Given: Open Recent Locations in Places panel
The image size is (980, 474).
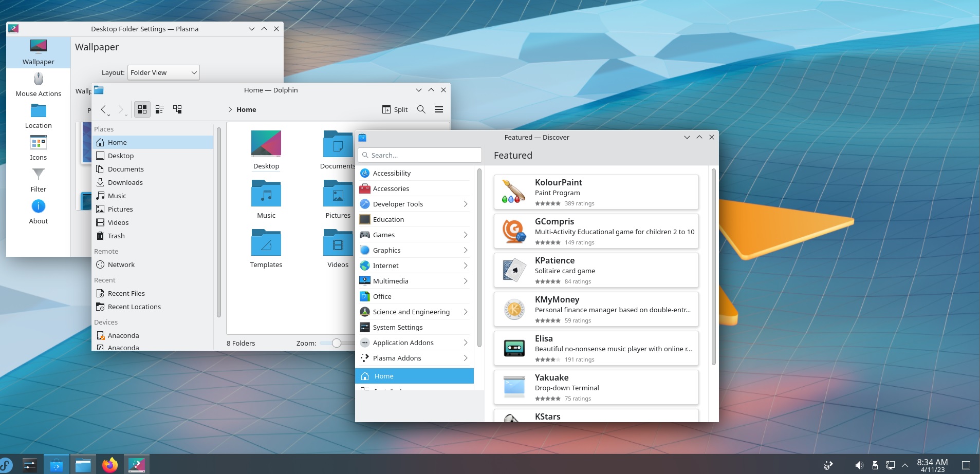Looking at the screenshot, I should click(x=153, y=307).
